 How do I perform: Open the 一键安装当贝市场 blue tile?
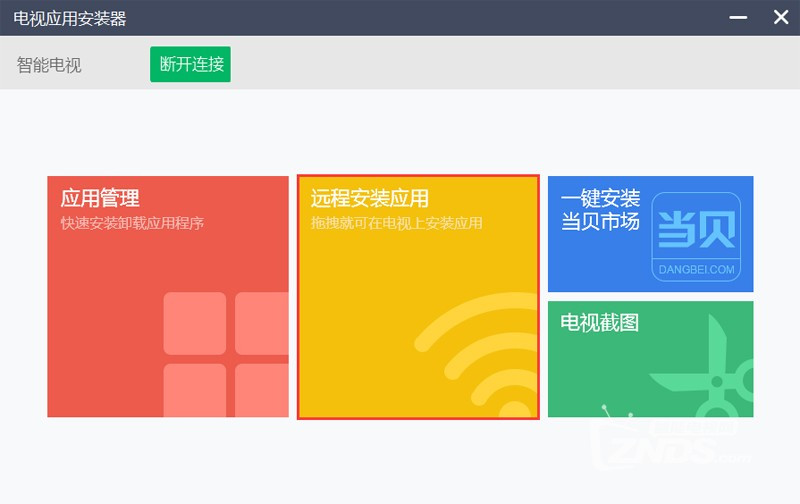(651, 234)
